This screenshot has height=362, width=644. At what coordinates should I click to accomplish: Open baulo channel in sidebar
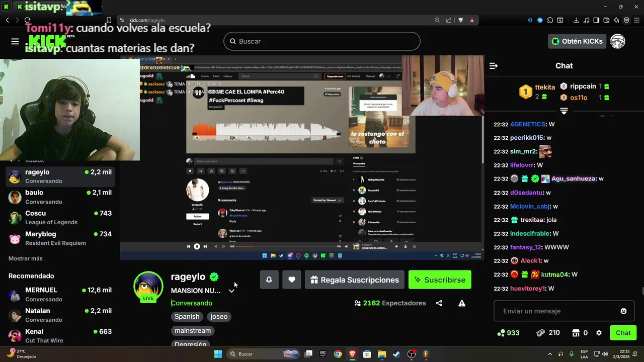tap(60, 197)
